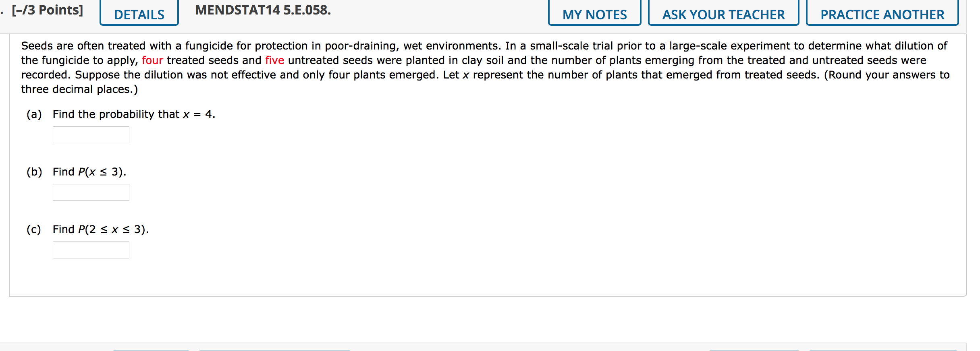Viewport: 980px width, 351px height.
Task: Click ASK YOUR TEACHER
Action: click(x=723, y=14)
